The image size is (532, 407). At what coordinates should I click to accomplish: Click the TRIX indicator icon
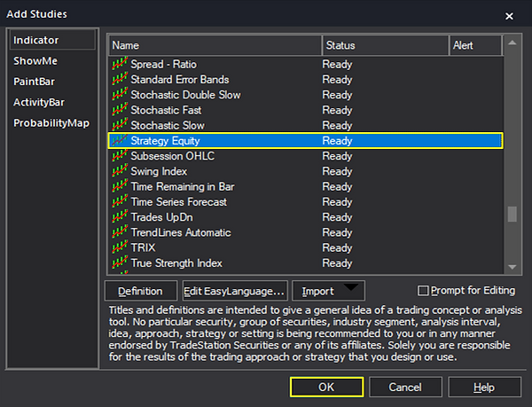tap(120, 247)
